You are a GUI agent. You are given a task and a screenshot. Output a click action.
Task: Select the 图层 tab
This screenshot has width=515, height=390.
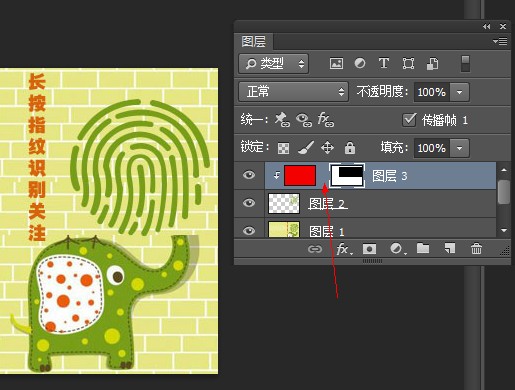[254, 42]
